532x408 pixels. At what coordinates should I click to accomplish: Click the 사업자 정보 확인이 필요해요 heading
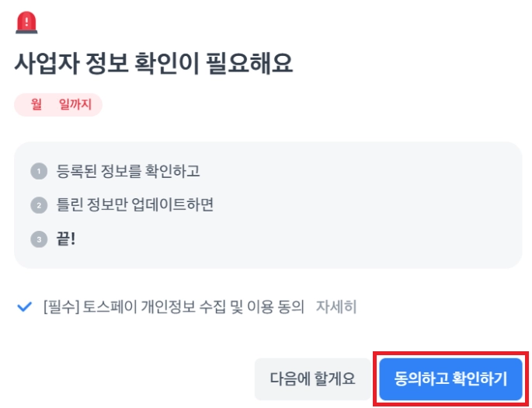[x=154, y=64]
